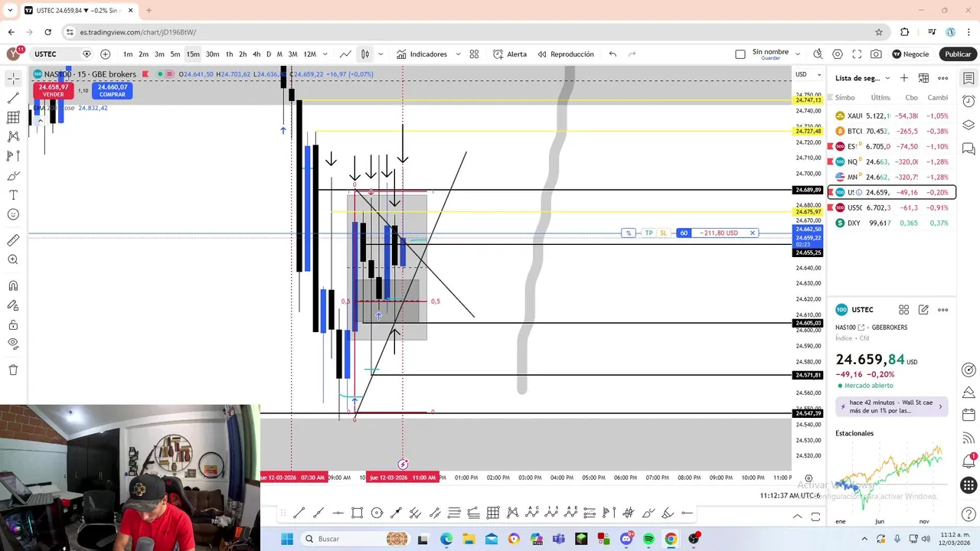The width and height of the screenshot is (980, 551).
Task: Add a symbol to the watchlist
Action: [904, 78]
